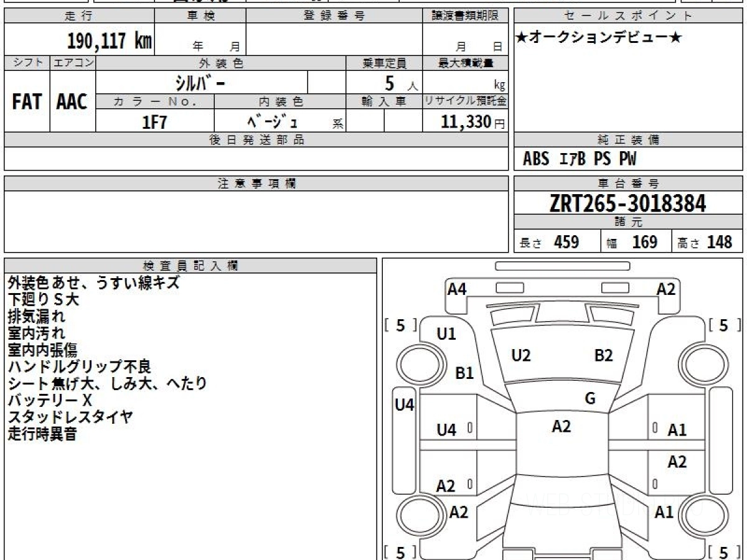Image resolution: width=747 pixels, height=560 pixels.
Task: Select the シフト header cell
Action: click(x=27, y=63)
